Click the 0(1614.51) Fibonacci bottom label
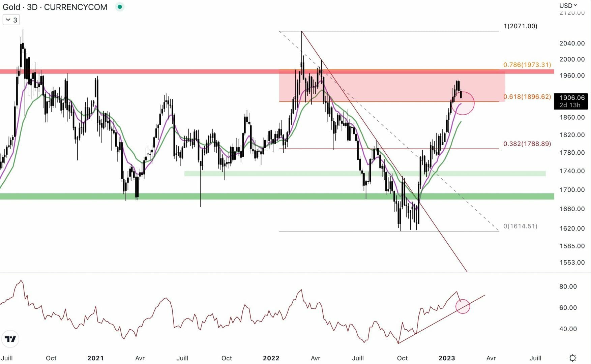The height and width of the screenshot is (364, 591). (x=520, y=226)
